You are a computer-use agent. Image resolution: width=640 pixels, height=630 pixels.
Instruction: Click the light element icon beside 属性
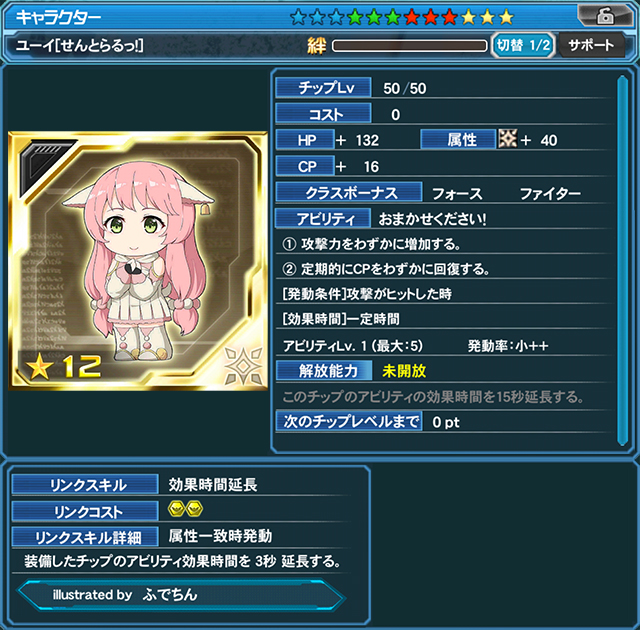coord(508,139)
